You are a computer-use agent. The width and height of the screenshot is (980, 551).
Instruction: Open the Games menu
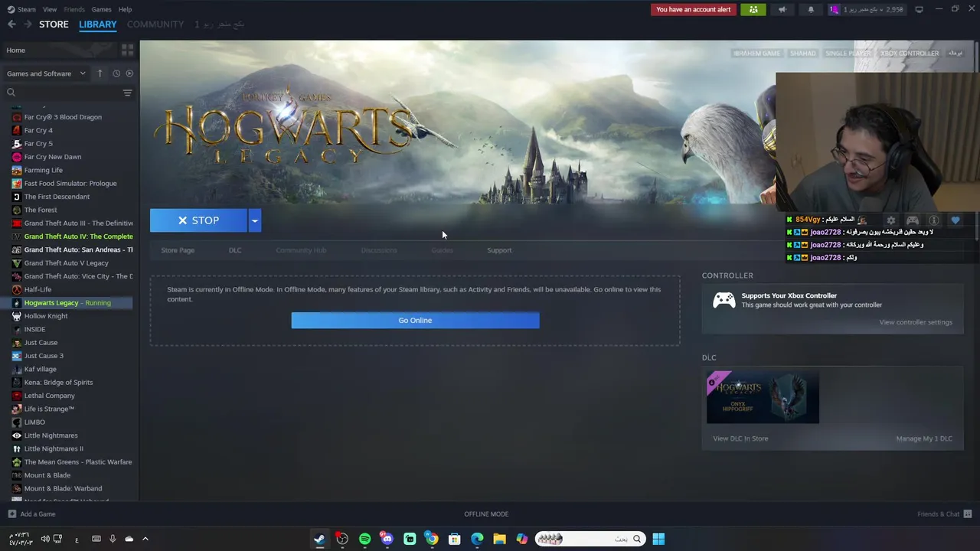pos(101,9)
